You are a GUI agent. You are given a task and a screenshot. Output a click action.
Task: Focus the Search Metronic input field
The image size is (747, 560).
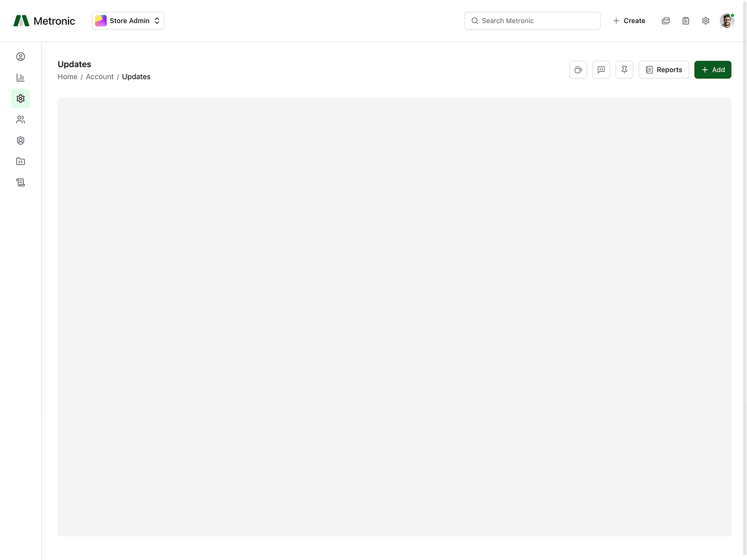tap(533, 21)
